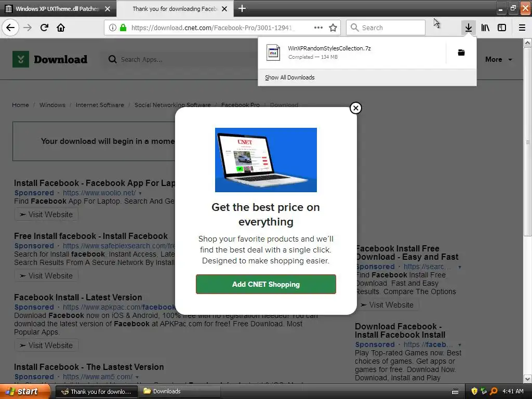Open Install Facebook - The Lastest Version ad
The width and height of the screenshot is (532, 399).
click(x=89, y=367)
